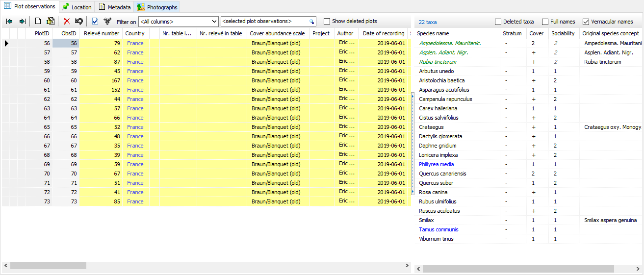
Task: Click the Relevé number column header
Action: [101, 33]
